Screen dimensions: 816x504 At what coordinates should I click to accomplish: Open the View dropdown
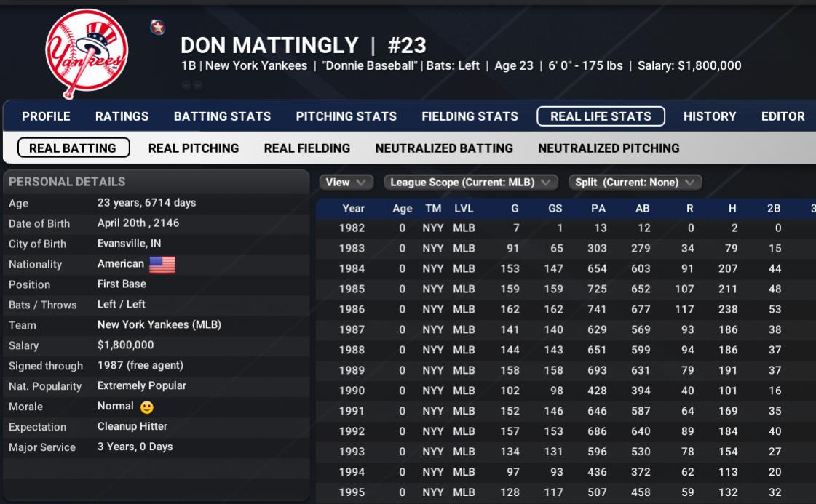[346, 183]
